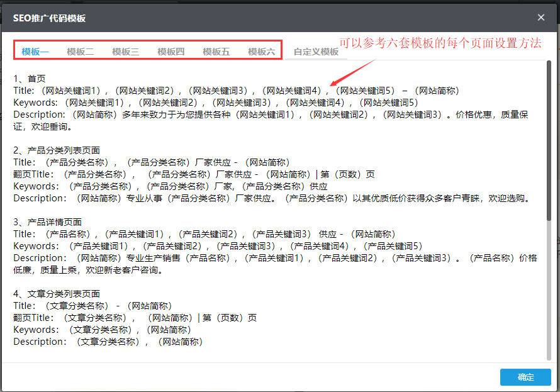
Task: Click the red 可以参考六套模板 annotation text
Action: click(440, 43)
